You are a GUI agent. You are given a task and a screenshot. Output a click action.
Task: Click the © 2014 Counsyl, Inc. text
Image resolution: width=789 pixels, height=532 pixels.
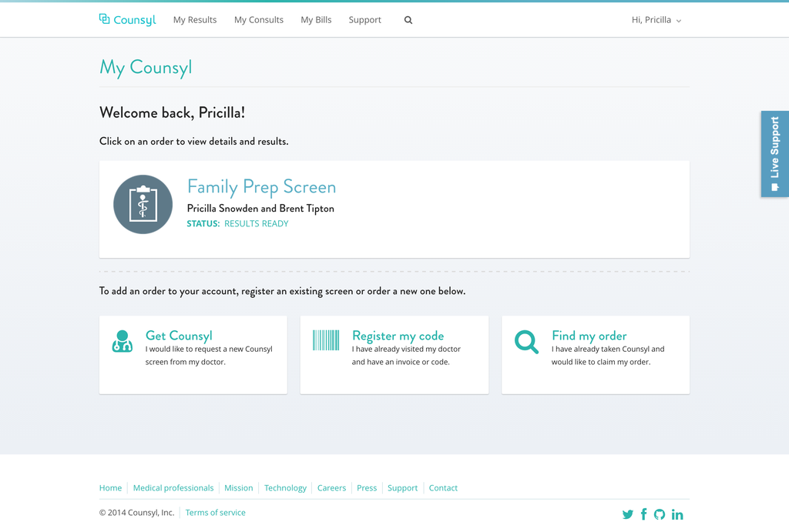point(137,513)
